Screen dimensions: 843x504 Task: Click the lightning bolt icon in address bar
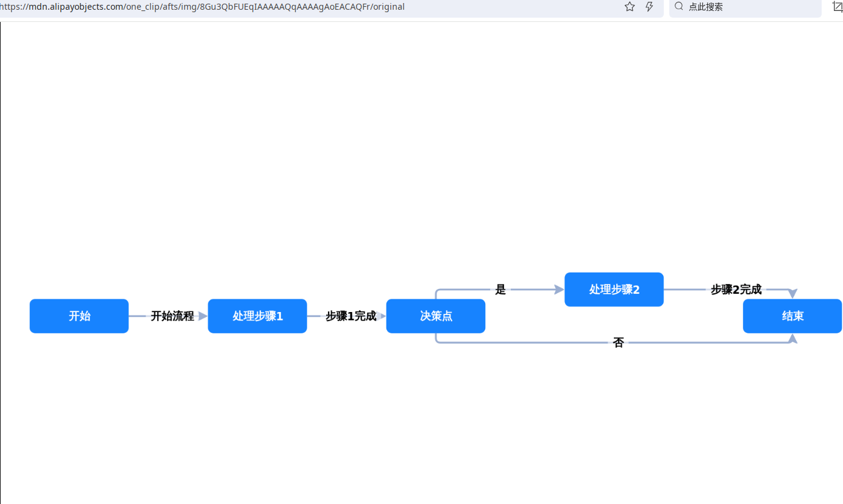click(649, 7)
